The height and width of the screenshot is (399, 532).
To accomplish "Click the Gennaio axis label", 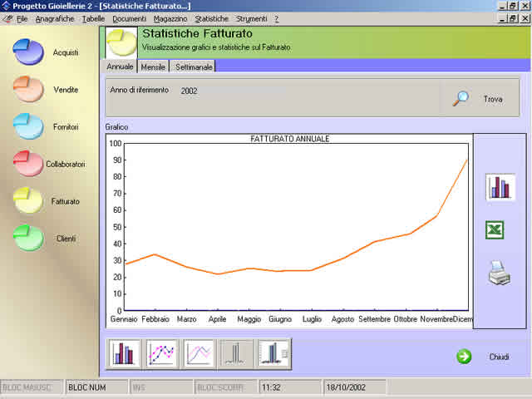I will (x=124, y=319).
